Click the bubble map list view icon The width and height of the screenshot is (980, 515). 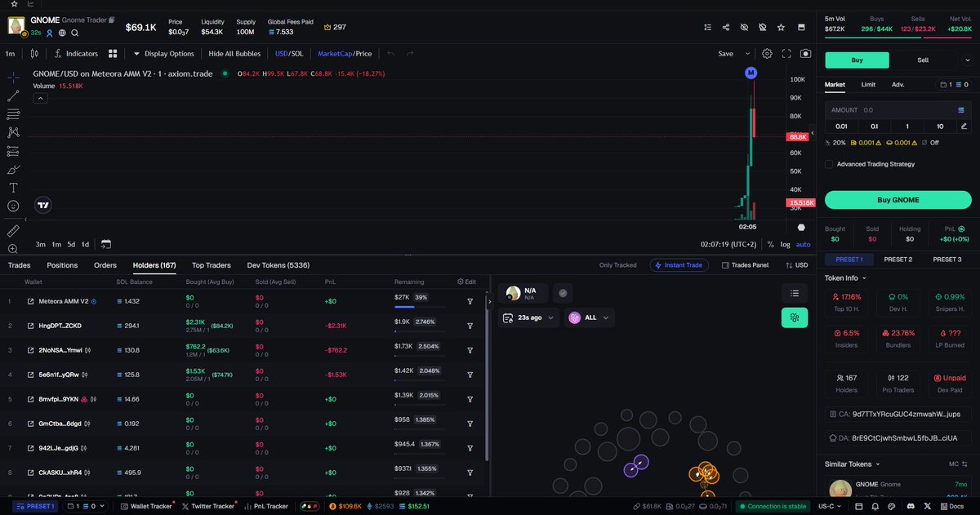point(794,293)
